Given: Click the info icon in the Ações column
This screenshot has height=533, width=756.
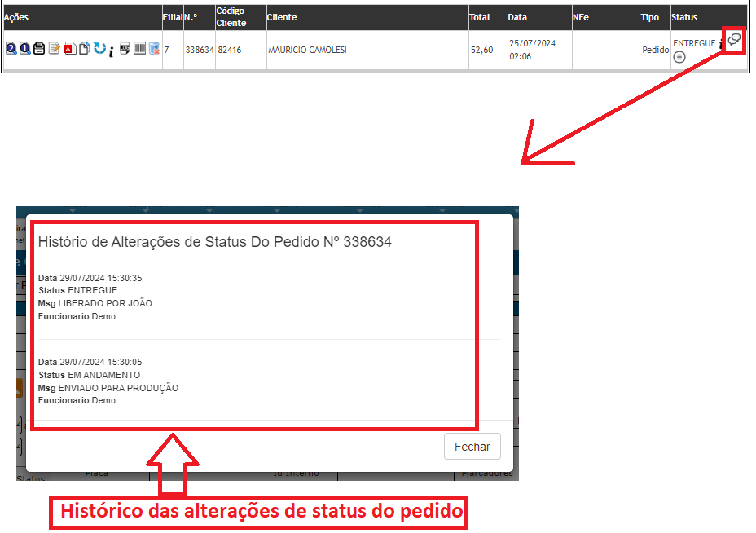Looking at the screenshot, I should [x=111, y=51].
